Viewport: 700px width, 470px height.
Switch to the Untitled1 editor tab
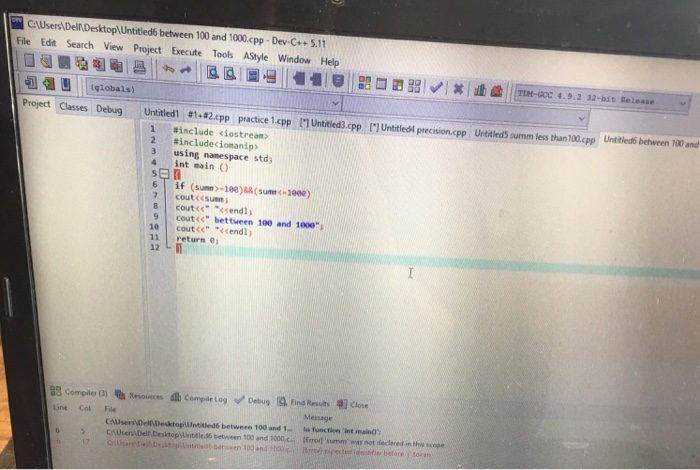[x=161, y=113]
